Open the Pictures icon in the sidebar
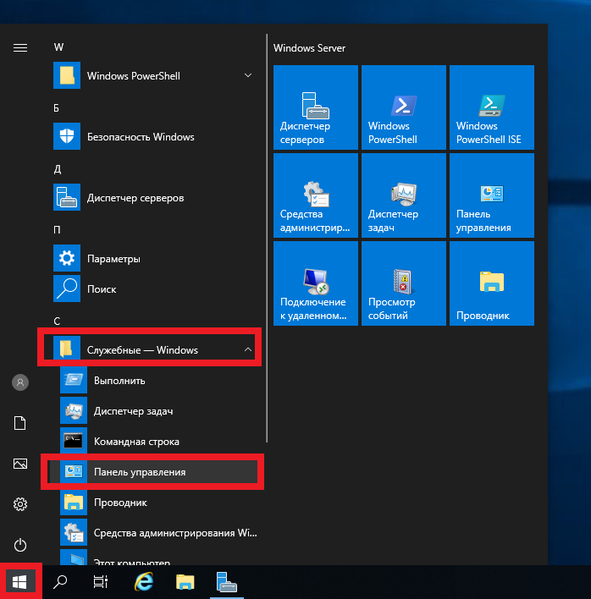Image resolution: width=591 pixels, height=599 pixels. [20, 464]
